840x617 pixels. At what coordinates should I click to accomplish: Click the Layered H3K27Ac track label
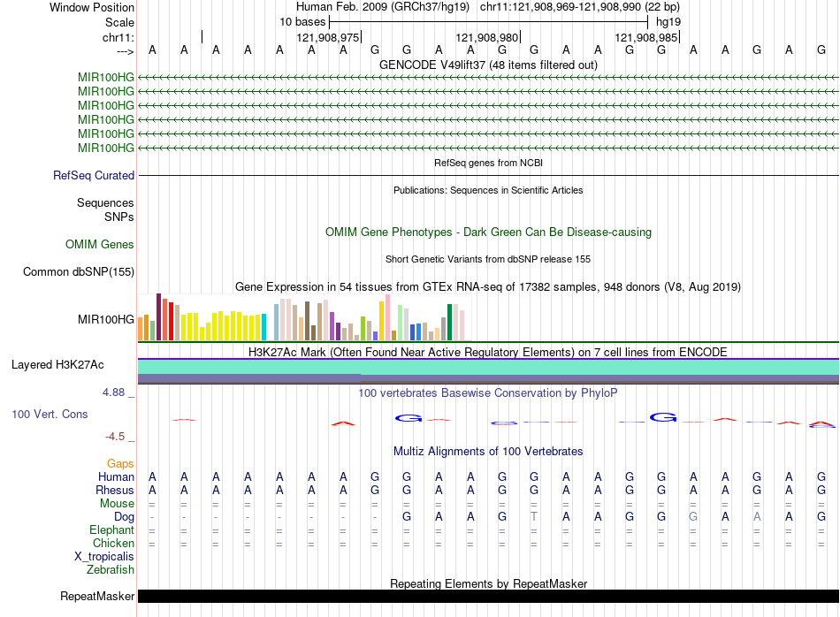[57, 365]
